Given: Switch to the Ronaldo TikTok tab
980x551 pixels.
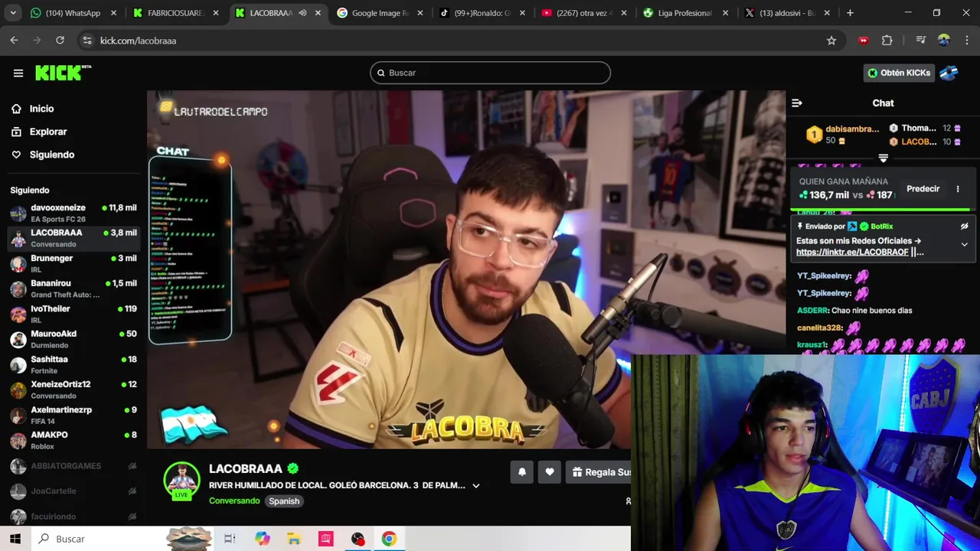Looking at the screenshot, I should coord(482,13).
